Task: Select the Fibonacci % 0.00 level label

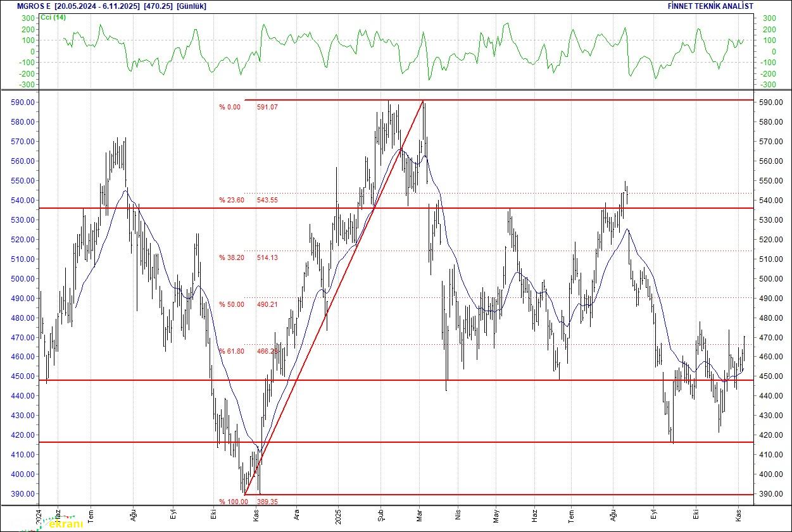Action: click(x=230, y=108)
